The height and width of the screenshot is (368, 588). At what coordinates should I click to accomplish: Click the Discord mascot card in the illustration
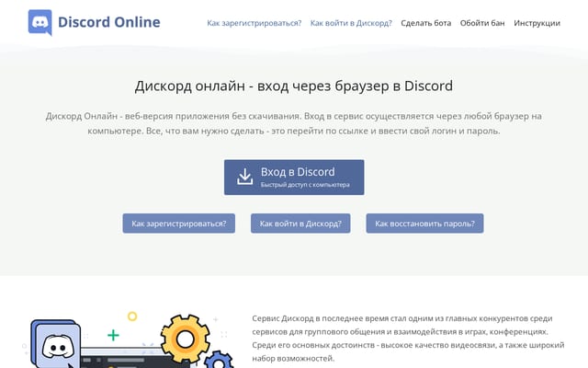[x=56, y=344]
